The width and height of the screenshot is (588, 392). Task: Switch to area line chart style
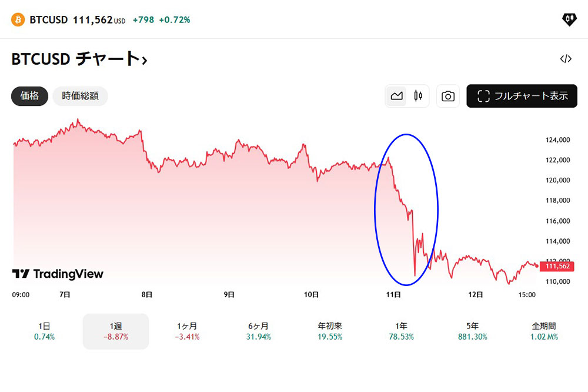pyautogui.click(x=396, y=96)
